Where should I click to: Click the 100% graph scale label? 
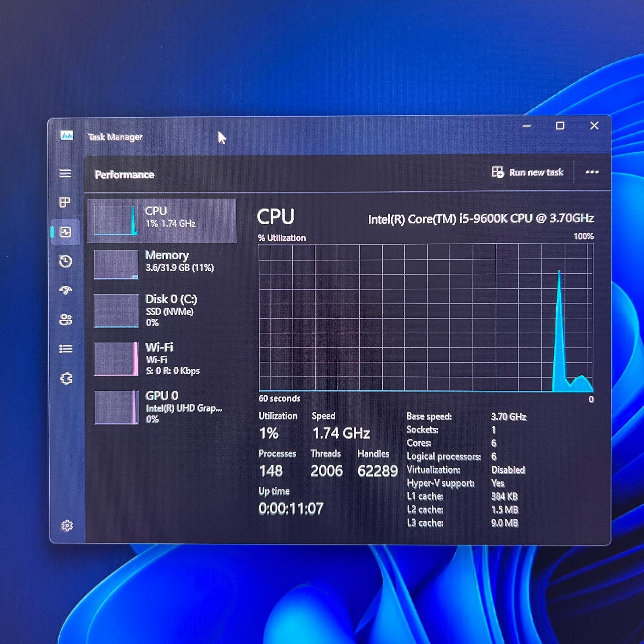(x=584, y=236)
